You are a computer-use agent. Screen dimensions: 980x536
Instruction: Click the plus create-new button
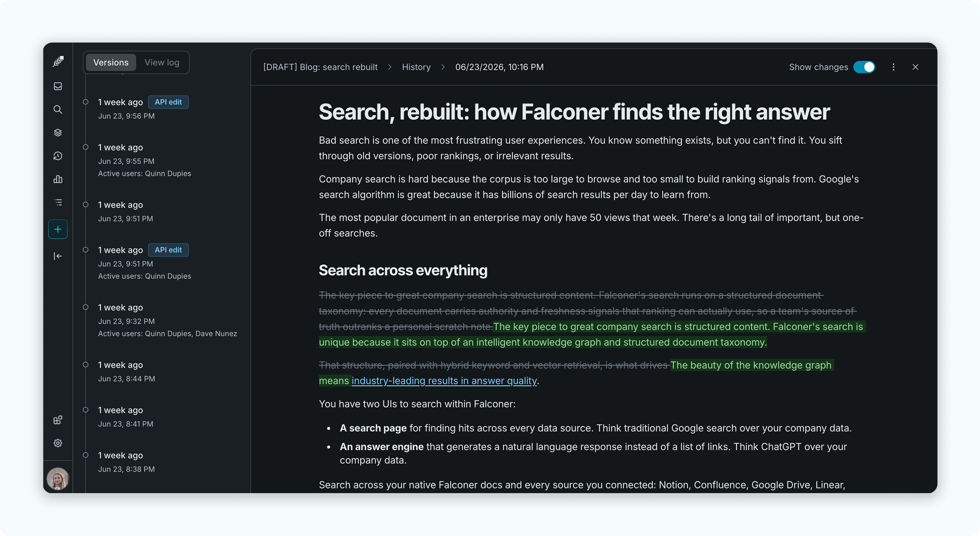tap(58, 229)
